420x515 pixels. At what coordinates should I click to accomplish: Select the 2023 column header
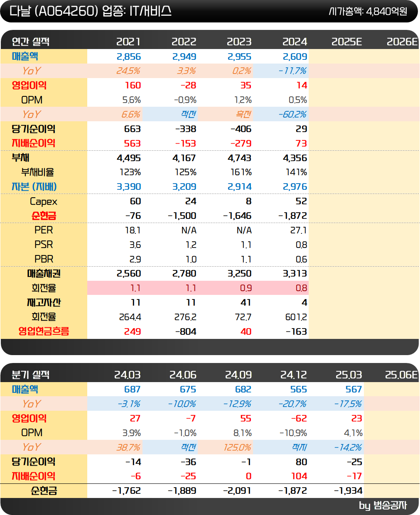coord(239,42)
